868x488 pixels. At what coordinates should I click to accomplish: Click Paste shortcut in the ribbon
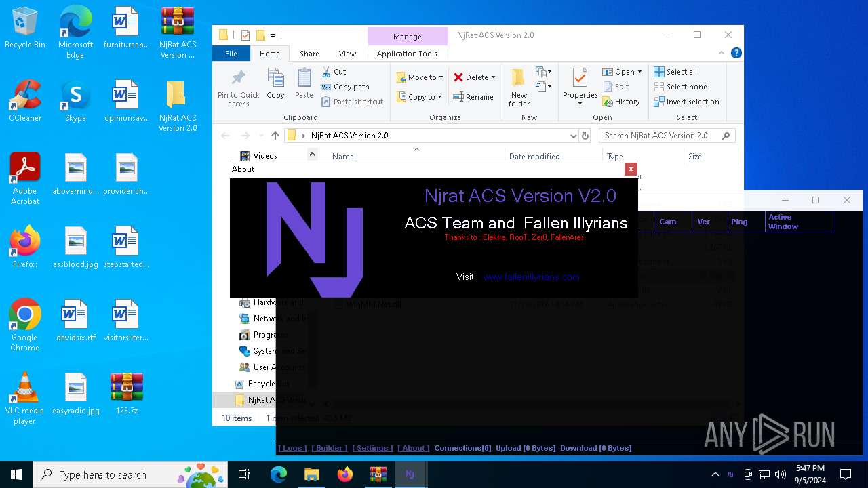click(x=352, y=102)
